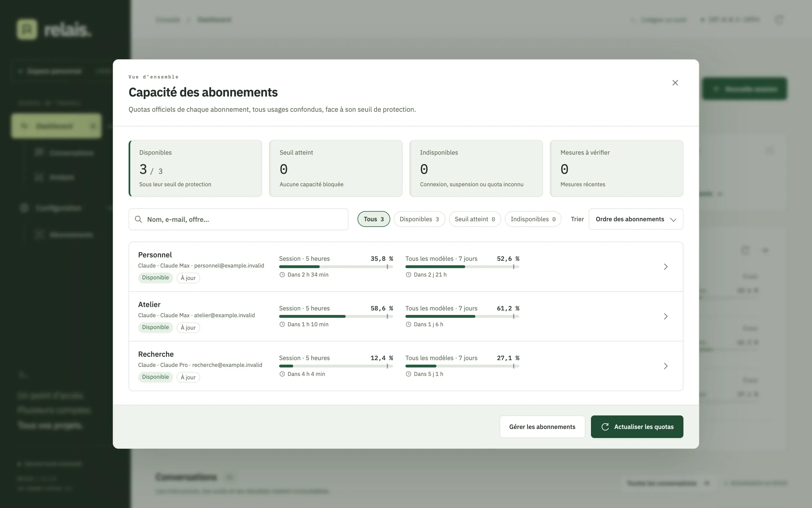Screen dimensions: 812x508
Task: Click clock icon beside Dans 5 j 1 h
Action: [408, 374]
